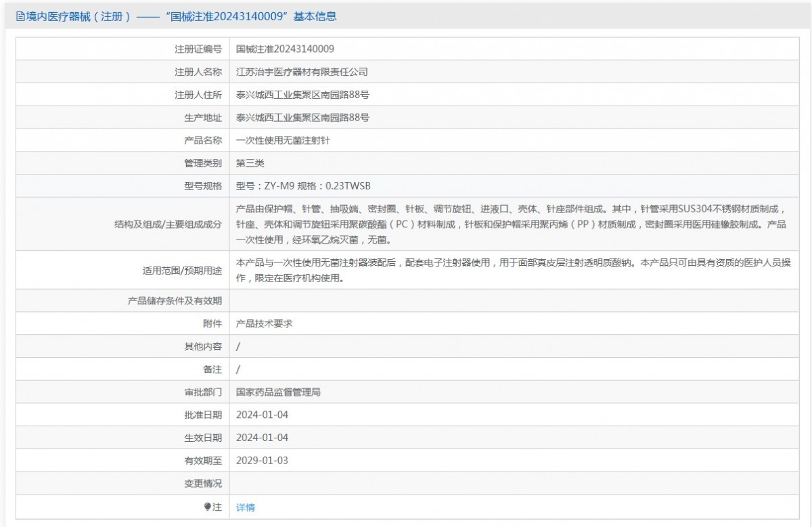Click the address value in 注册人住所 row
Screen dimensions: 812x527
point(302,95)
